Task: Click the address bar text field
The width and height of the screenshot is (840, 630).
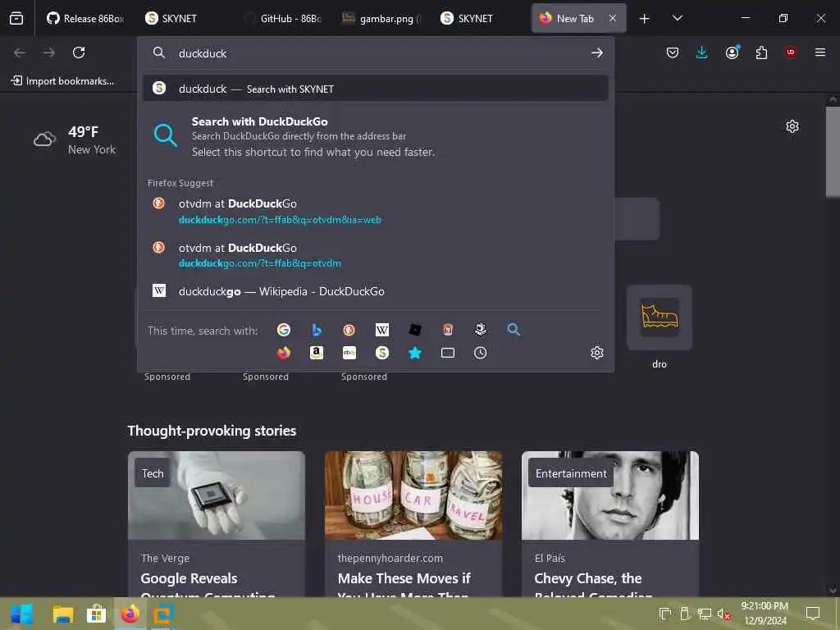Action: click(375, 53)
